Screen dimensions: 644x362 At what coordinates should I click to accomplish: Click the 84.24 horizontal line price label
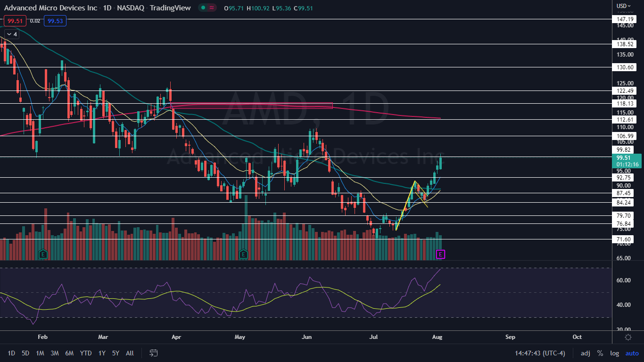click(624, 203)
